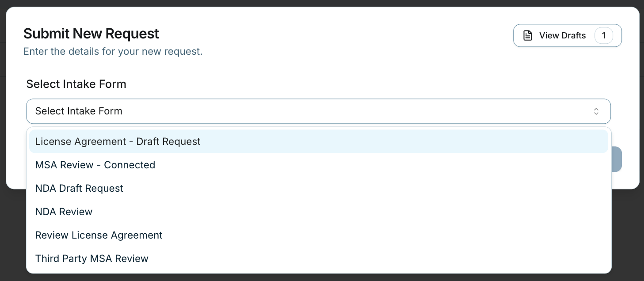The image size is (644, 281).
Task: Select Third Party MSA Review option
Action: 91,258
